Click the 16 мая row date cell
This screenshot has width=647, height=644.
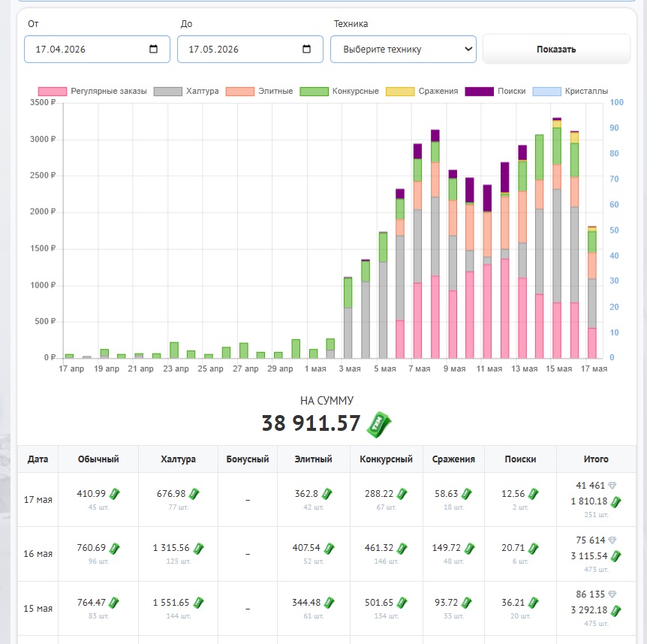coord(38,554)
